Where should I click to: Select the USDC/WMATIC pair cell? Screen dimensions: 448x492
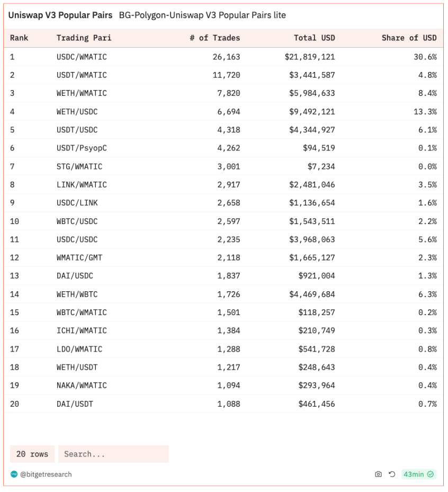point(82,57)
